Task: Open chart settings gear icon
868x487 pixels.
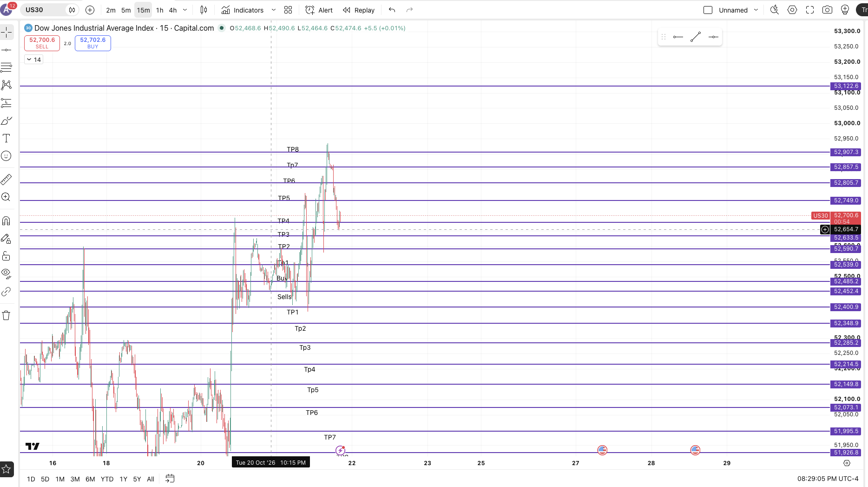Action: [x=792, y=10]
